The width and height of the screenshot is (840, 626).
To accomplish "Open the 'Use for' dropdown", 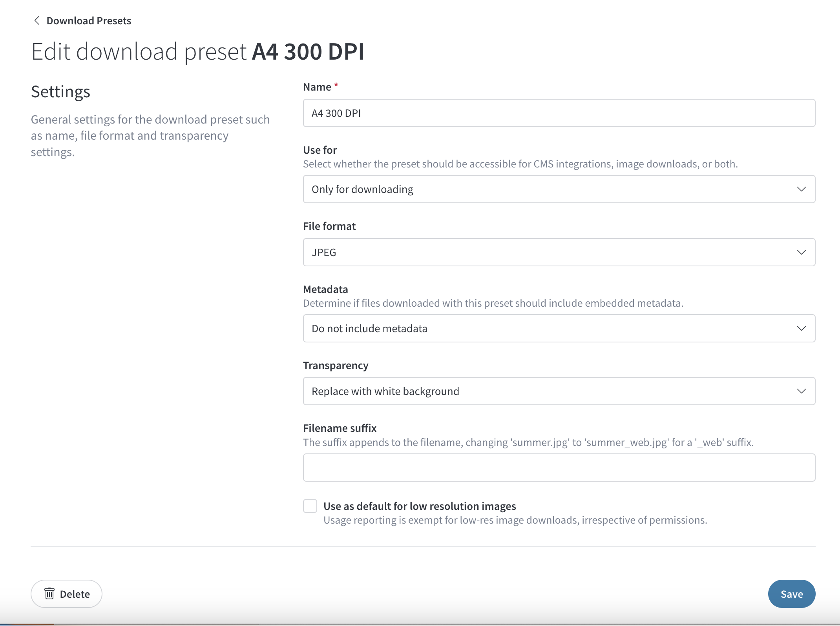I will (559, 189).
